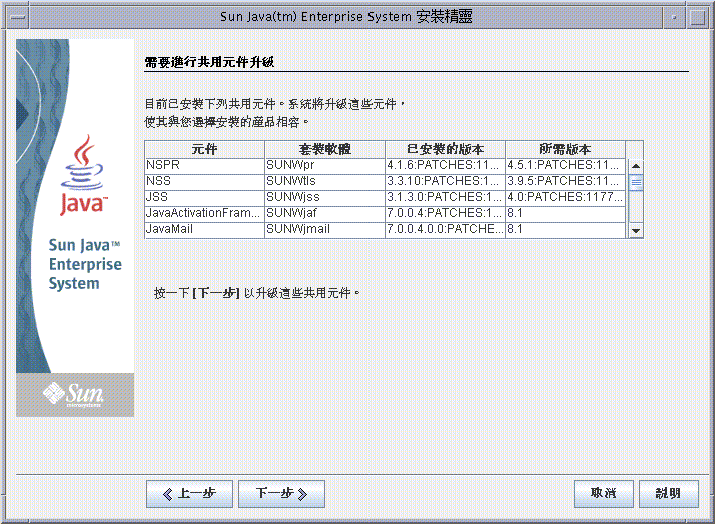Screen dimensions: 715x524
Task: Click installed version 3.3.10:PATCHES cell
Action: 446,182
